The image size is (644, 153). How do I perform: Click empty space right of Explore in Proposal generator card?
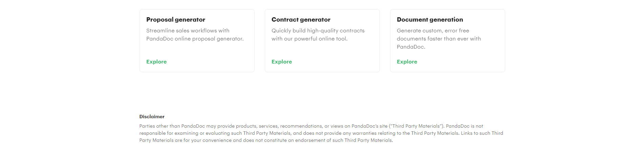point(210,62)
